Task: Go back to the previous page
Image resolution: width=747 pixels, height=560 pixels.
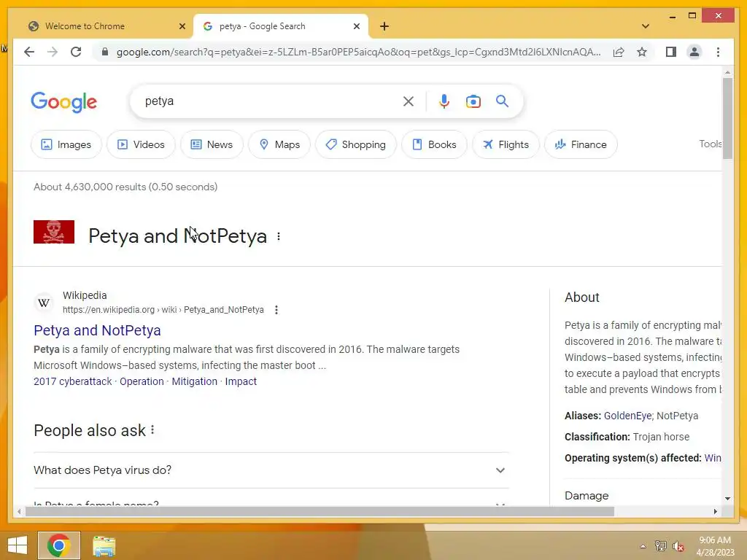Action: click(29, 52)
